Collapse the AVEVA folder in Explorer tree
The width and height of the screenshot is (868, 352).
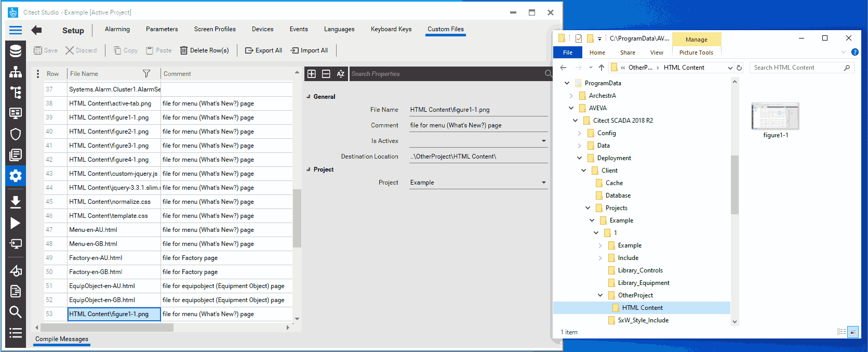point(571,108)
